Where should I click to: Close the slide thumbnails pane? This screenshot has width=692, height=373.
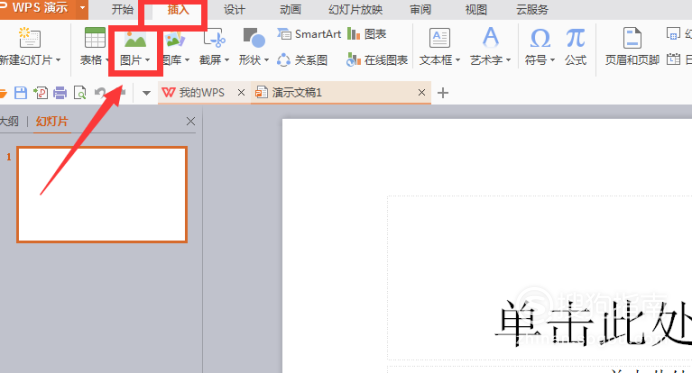coord(191,121)
